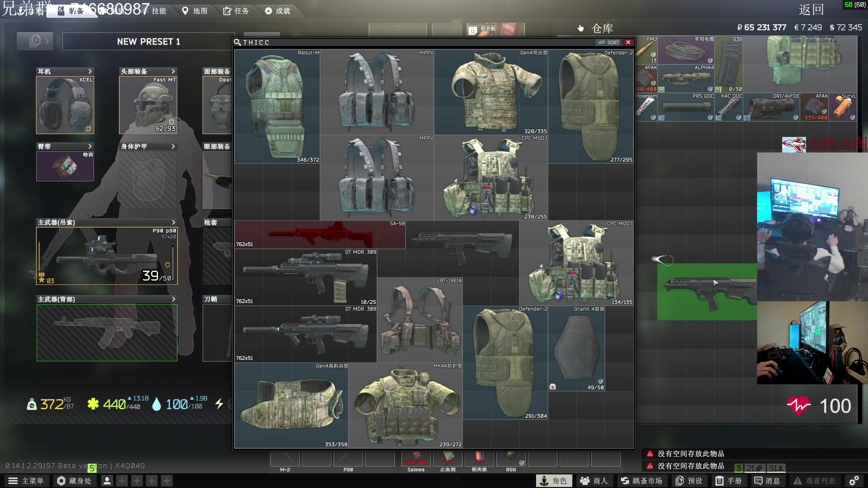Open the 手册 handbook
This screenshot has height=488, width=868.
[x=729, y=481]
